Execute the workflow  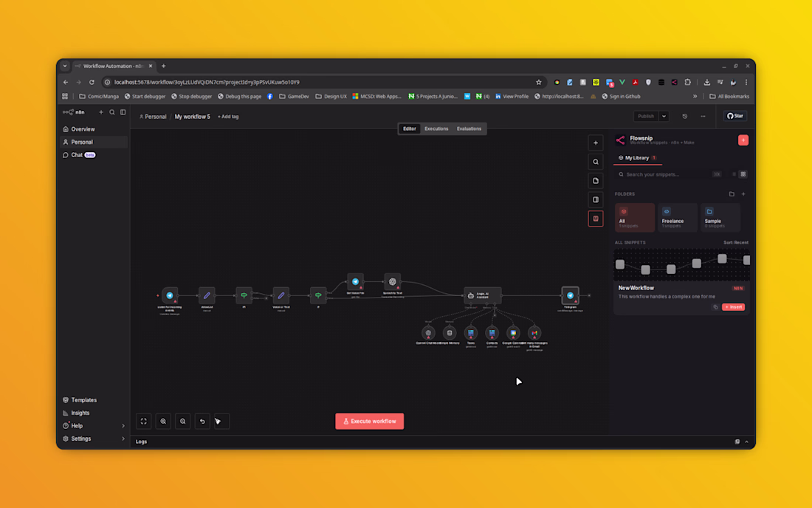pyautogui.click(x=369, y=422)
